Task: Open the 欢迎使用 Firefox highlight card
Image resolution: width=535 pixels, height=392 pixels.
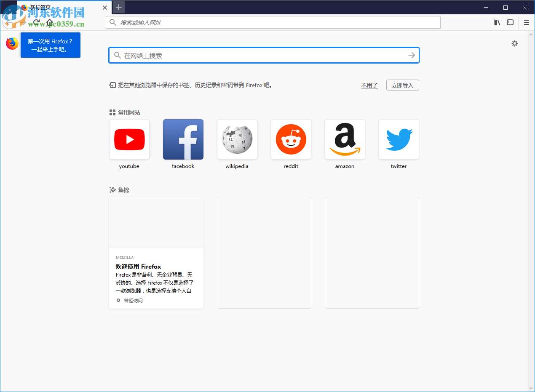Action: [x=156, y=253]
